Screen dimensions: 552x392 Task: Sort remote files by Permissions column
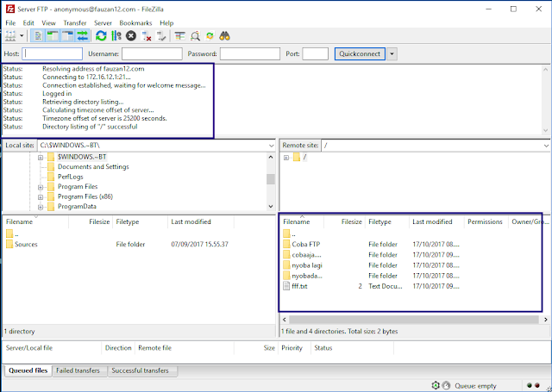pyautogui.click(x=485, y=221)
